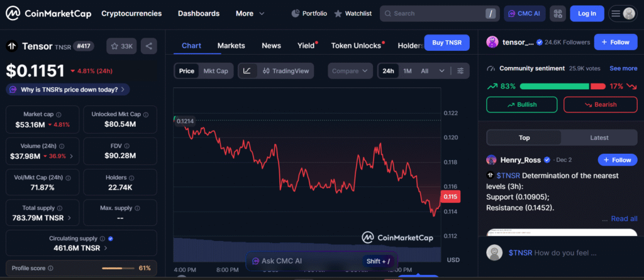
Task: Open the More dropdown in navigation
Action: click(x=250, y=14)
